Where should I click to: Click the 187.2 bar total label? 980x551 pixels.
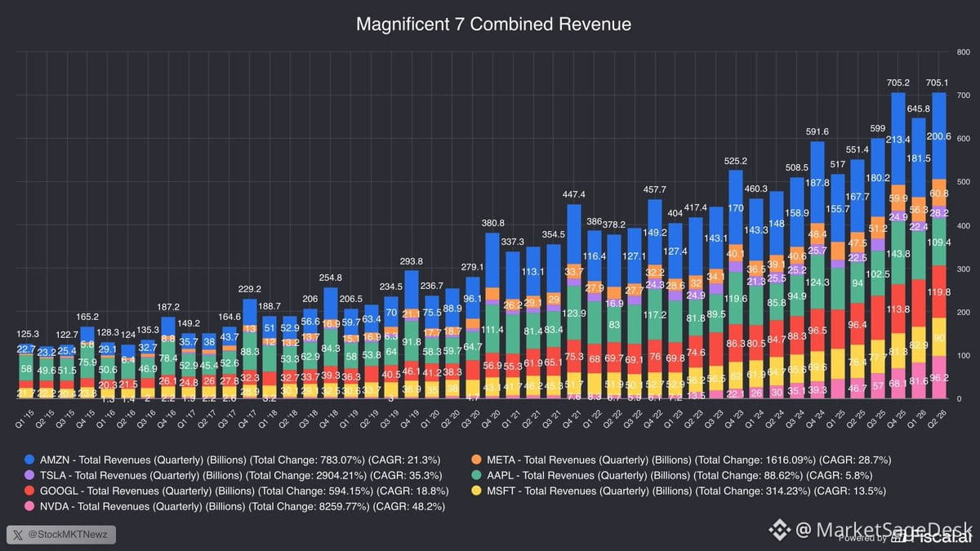[x=170, y=307]
